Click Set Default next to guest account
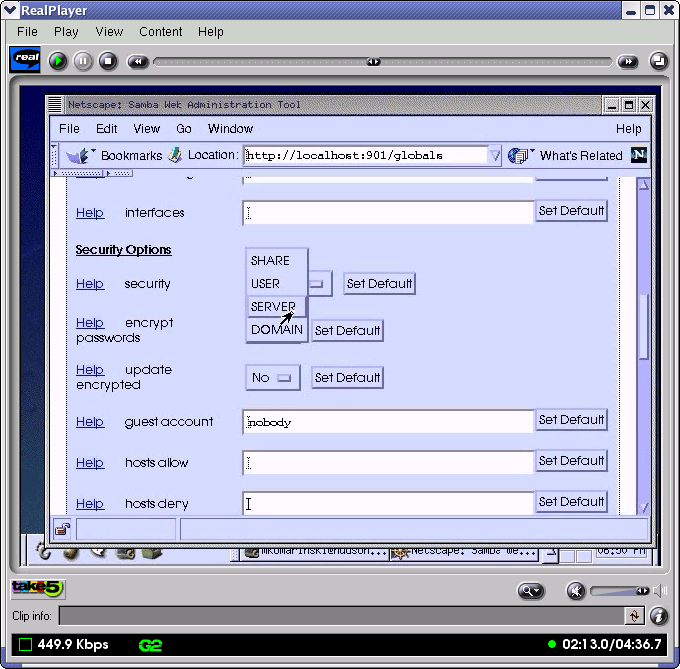The image size is (680, 669). click(x=571, y=420)
